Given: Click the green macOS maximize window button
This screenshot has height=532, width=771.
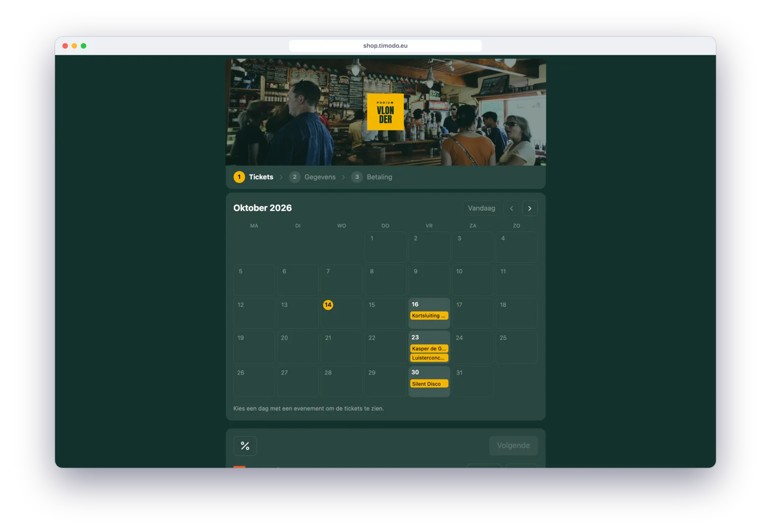Looking at the screenshot, I should [83, 46].
